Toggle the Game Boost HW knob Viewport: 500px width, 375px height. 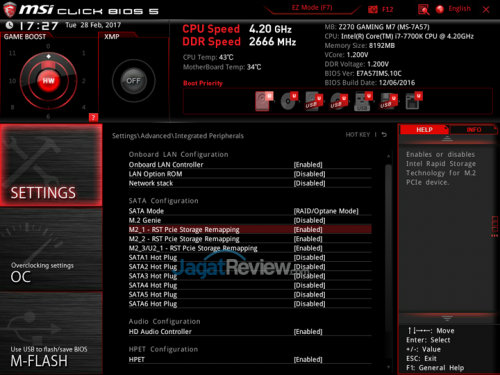coord(48,81)
